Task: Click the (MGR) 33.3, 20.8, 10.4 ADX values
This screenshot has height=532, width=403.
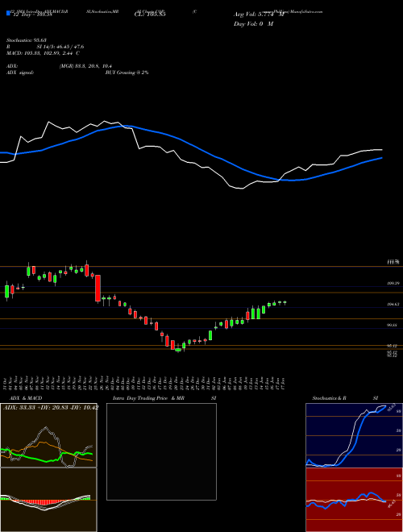Action: tap(85, 66)
